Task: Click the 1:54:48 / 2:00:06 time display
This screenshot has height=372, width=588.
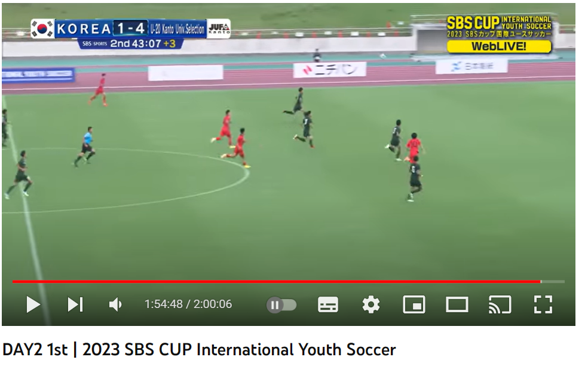Action: point(188,304)
